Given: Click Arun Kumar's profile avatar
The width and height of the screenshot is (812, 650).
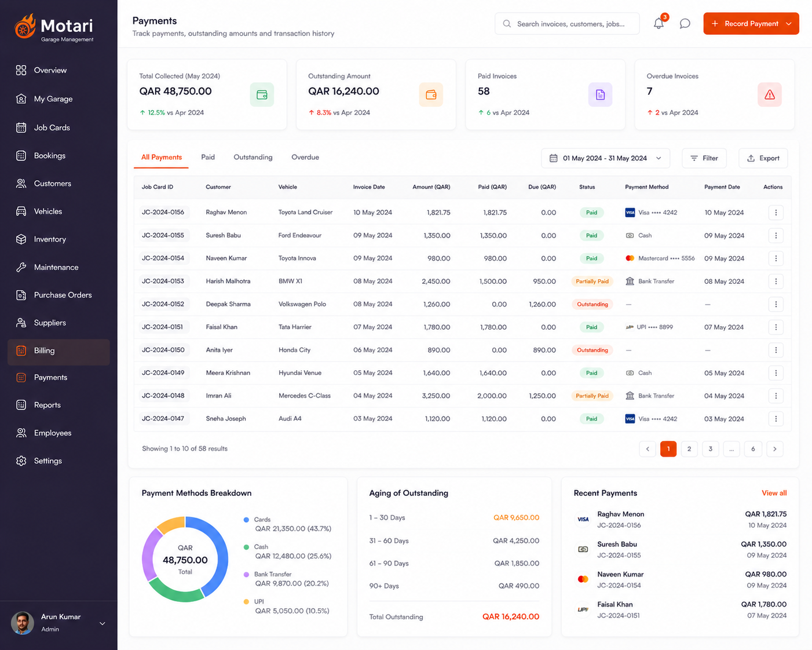Looking at the screenshot, I should click(x=23, y=623).
